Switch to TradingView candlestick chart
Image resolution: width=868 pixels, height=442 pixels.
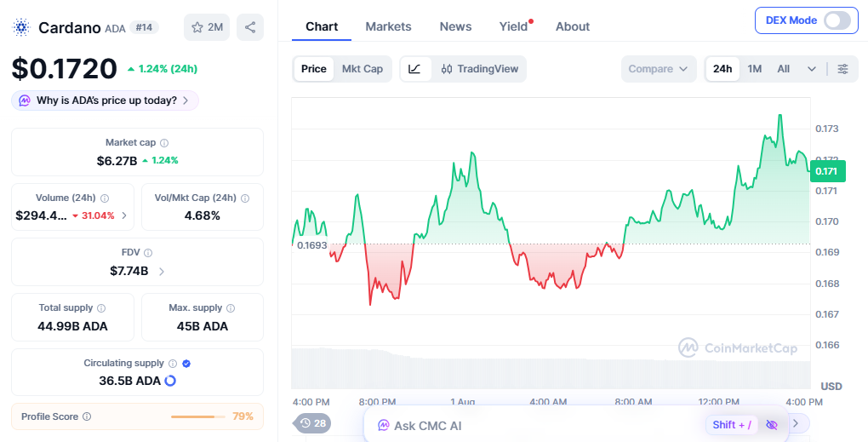pyautogui.click(x=479, y=69)
